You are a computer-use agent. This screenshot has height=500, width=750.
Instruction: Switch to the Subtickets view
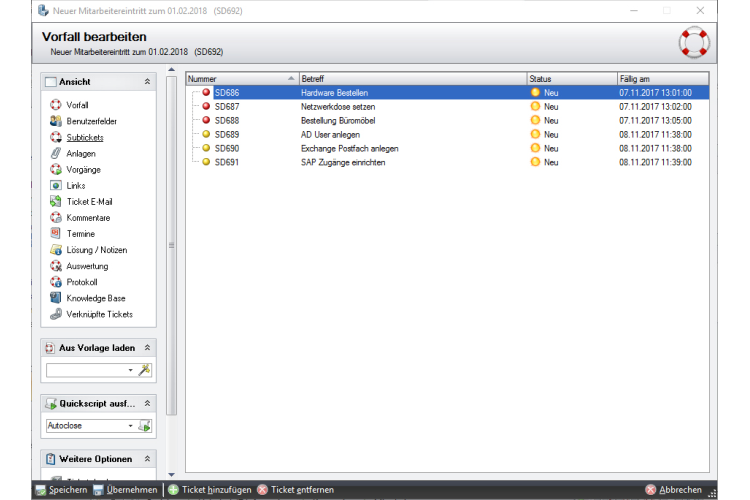tap(85, 137)
